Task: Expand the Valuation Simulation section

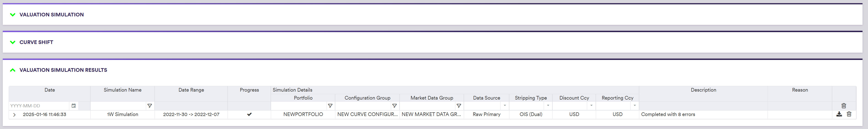Action: (x=13, y=15)
